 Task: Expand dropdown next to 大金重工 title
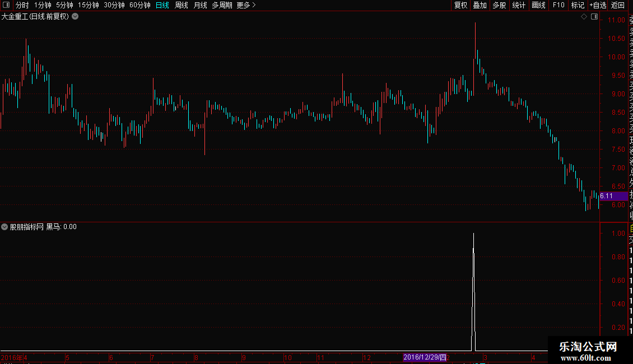pyautogui.click(x=75, y=17)
